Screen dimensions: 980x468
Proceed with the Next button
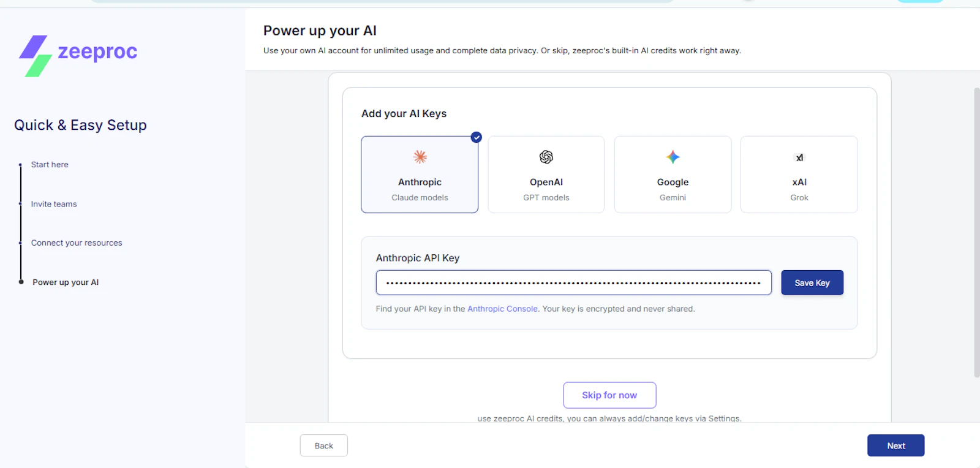pos(895,445)
